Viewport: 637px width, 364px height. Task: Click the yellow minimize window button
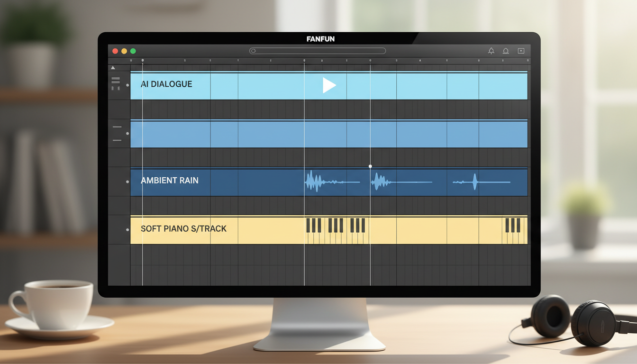point(124,51)
